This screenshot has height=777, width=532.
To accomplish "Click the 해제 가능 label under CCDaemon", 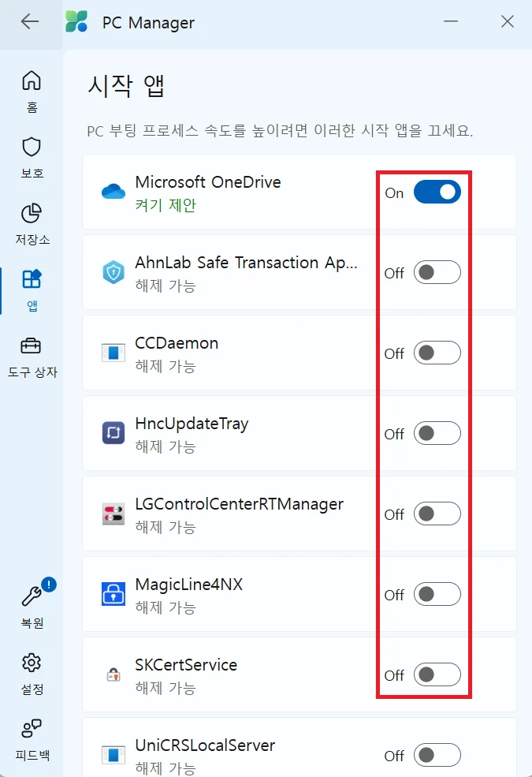I will tap(166, 366).
